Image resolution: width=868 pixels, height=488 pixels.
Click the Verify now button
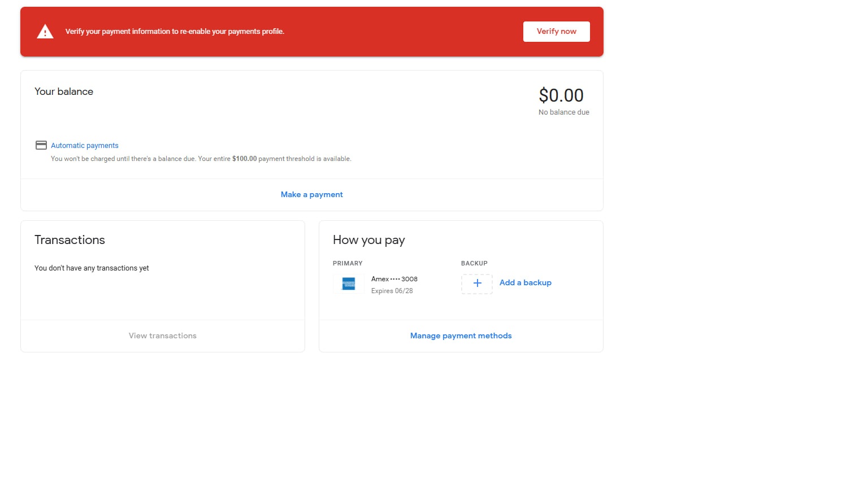click(x=556, y=32)
